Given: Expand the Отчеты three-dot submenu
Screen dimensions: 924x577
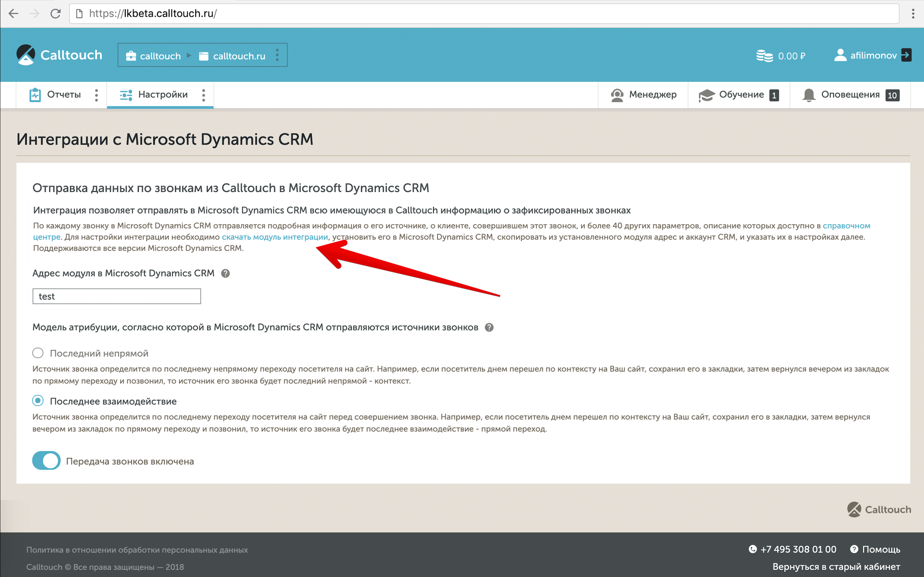Looking at the screenshot, I should tap(96, 95).
